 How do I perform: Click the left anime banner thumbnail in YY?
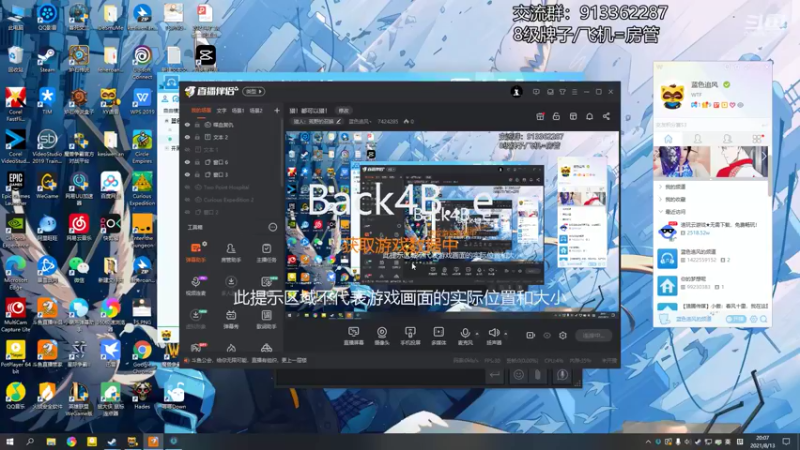tap(682, 161)
